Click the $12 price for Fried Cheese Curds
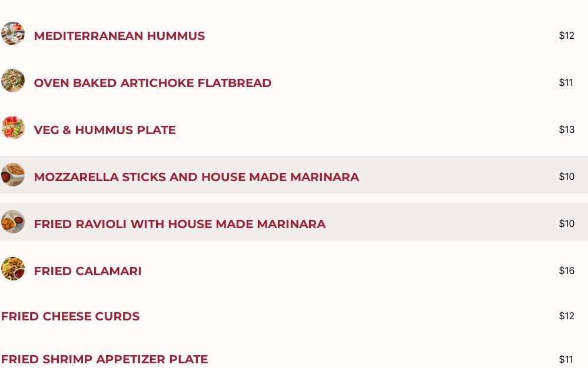The width and height of the screenshot is (588, 368). tap(566, 316)
